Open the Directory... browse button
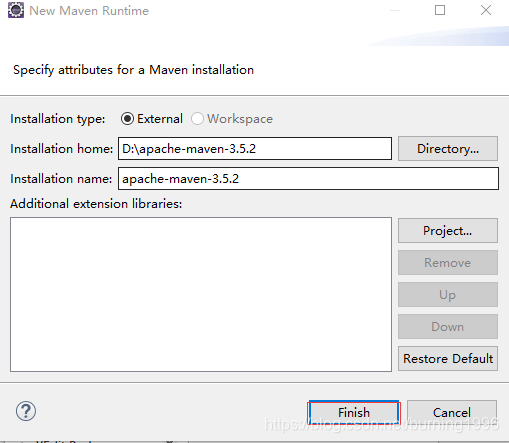509x443 pixels. click(448, 148)
